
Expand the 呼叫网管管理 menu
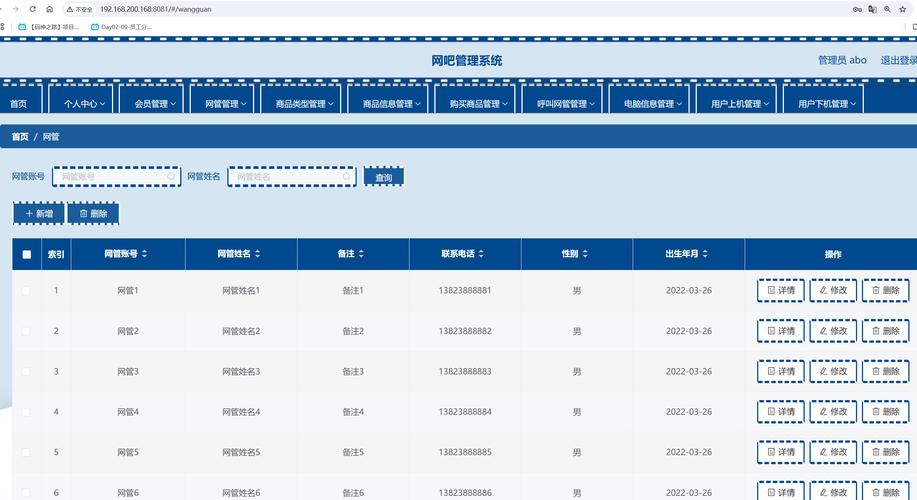[562, 101]
